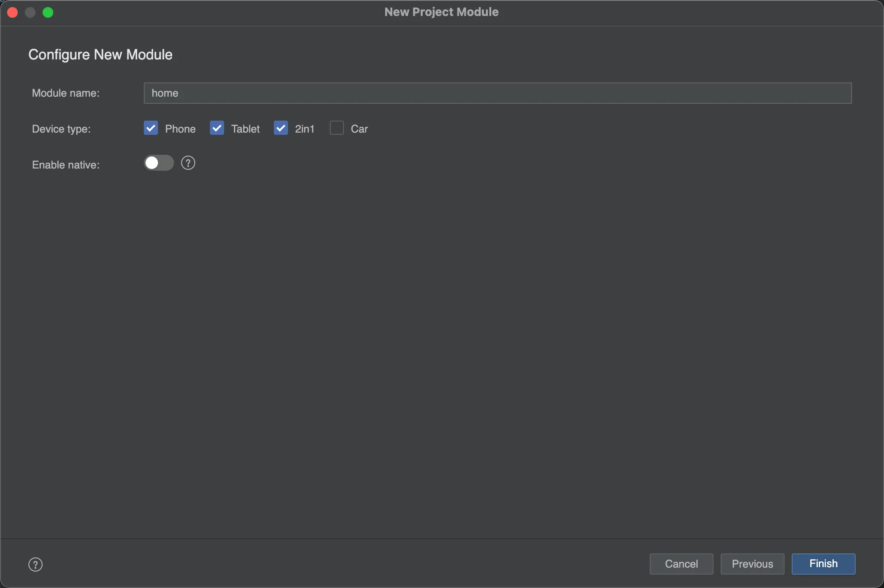The image size is (884, 588).
Task: Click into the Module name text field
Action: 497,93
